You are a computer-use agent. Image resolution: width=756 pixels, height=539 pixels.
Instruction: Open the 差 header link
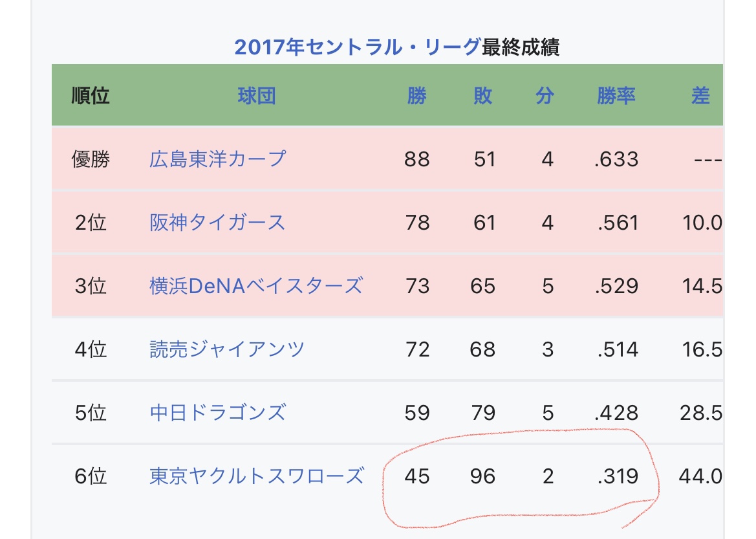[x=700, y=96]
